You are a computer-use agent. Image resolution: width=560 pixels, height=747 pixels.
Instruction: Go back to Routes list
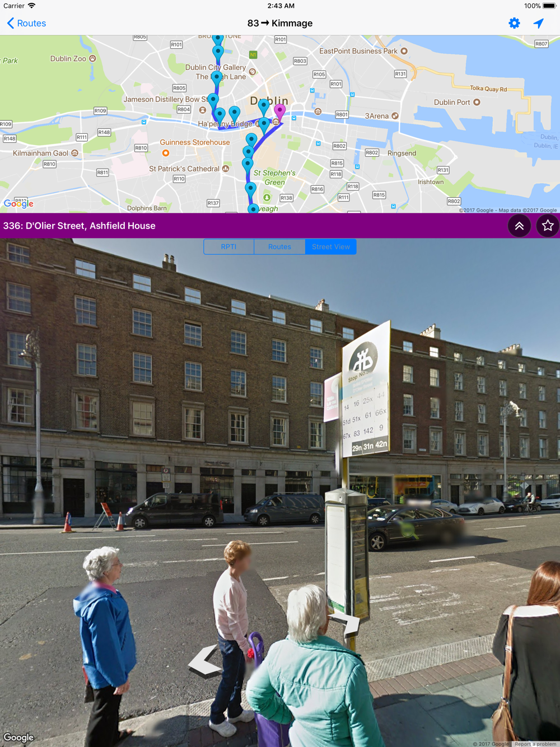26,23
